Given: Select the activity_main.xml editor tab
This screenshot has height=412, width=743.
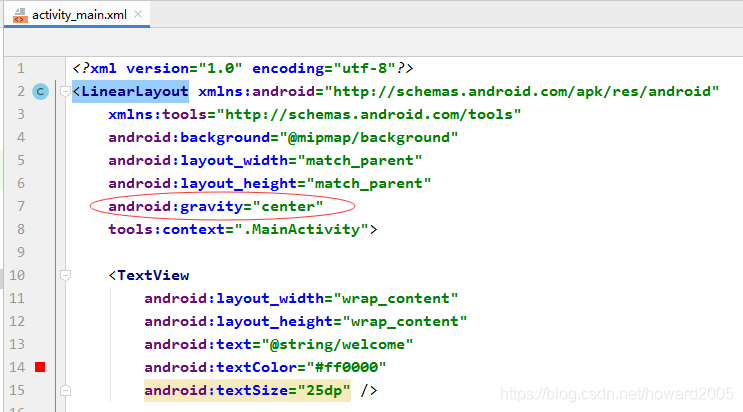Looking at the screenshot, I should (77, 15).
